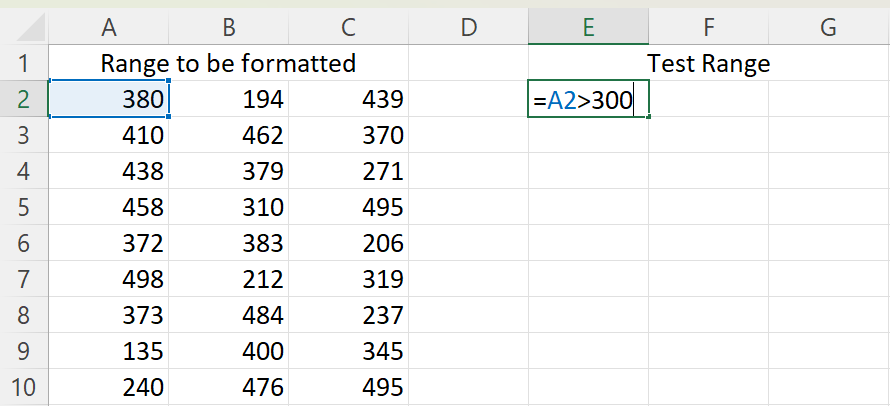Select cell B7 with value 212

pos(228,279)
